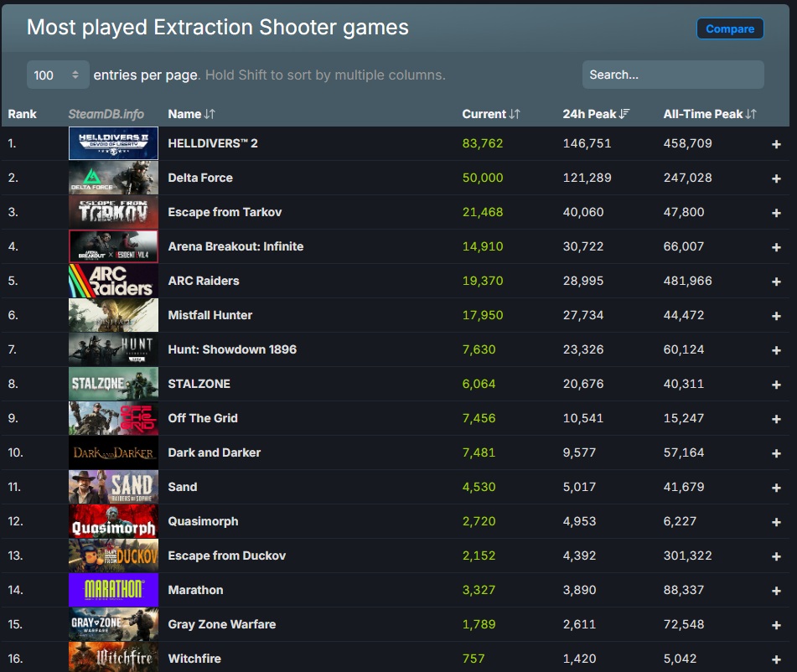Image resolution: width=797 pixels, height=672 pixels.
Task: Focus the Search input field
Action: [673, 75]
